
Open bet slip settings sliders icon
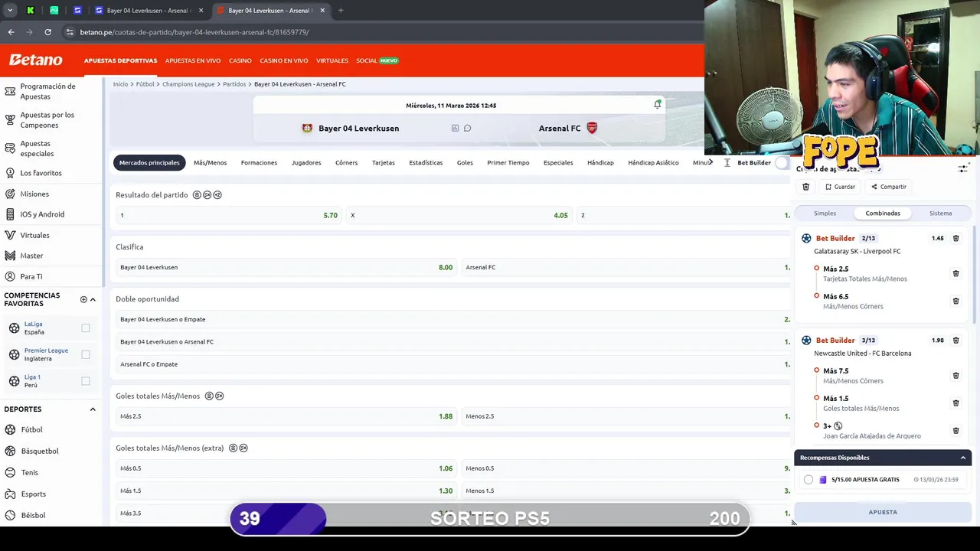point(962,168)
